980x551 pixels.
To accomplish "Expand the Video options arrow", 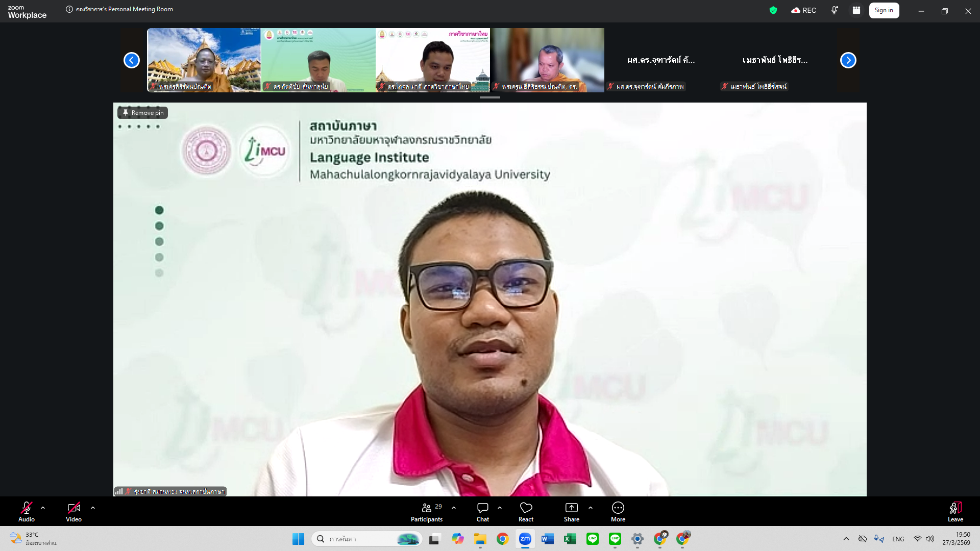I will 93,508.
